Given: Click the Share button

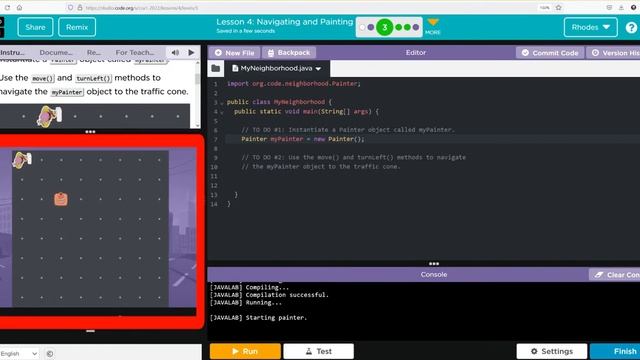Looking at the screenshot, I should point(35,27).
